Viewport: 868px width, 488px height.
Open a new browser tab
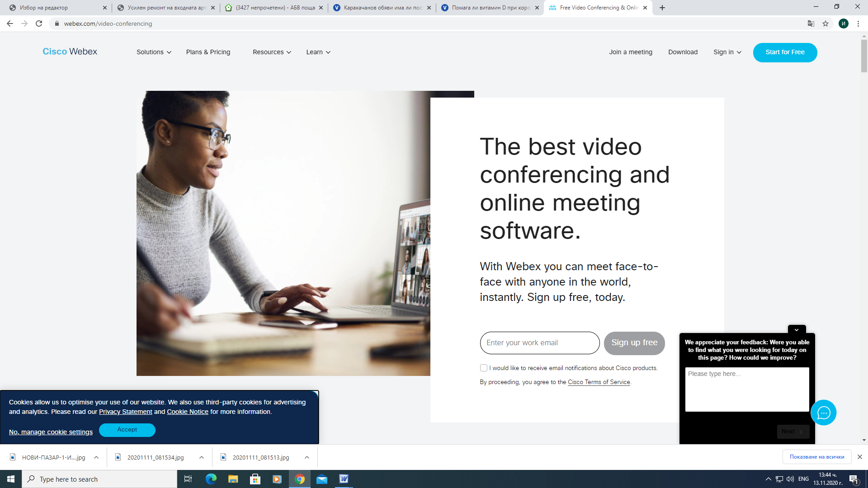pyautogui.click(x=662, y=8)
